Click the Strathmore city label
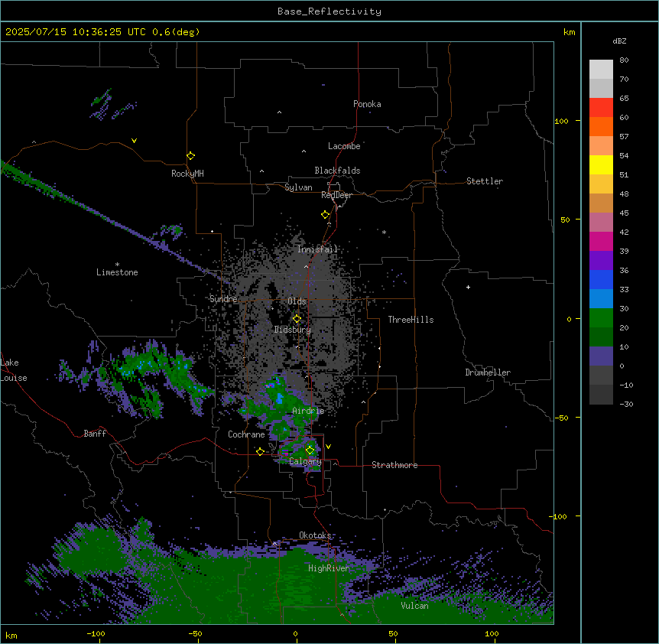This screenshot has height=644, width=659. [394, 465]
